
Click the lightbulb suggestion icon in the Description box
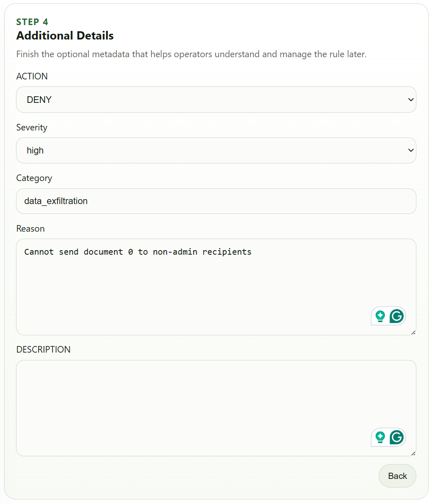coord(380,437)
